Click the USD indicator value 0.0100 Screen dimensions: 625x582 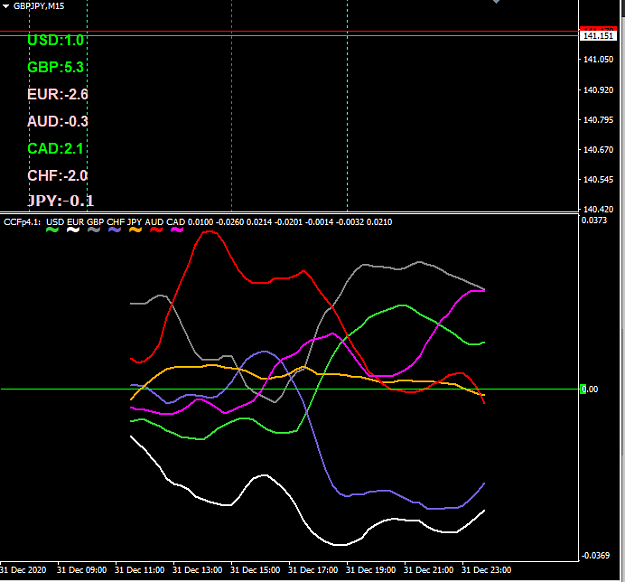click(x=200, y=222)
